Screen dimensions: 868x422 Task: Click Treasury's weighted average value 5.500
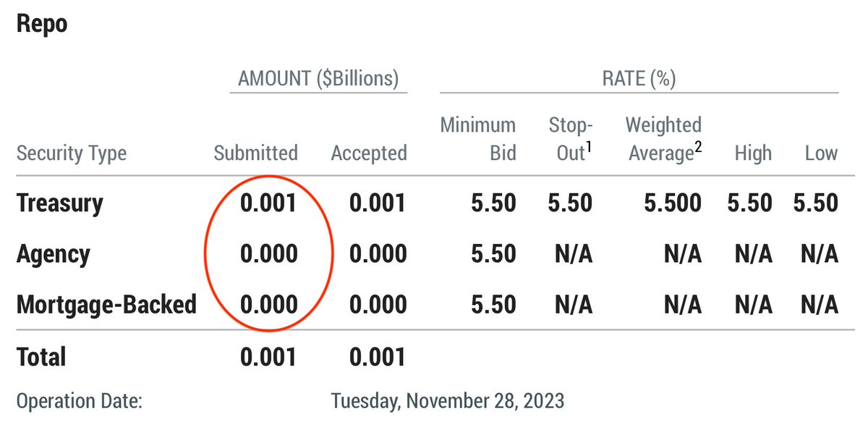673,203
